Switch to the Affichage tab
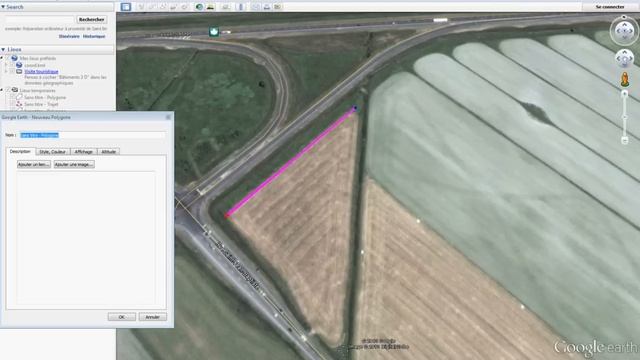The height and width of the screenshot is (360, 640). pos(84,151)
